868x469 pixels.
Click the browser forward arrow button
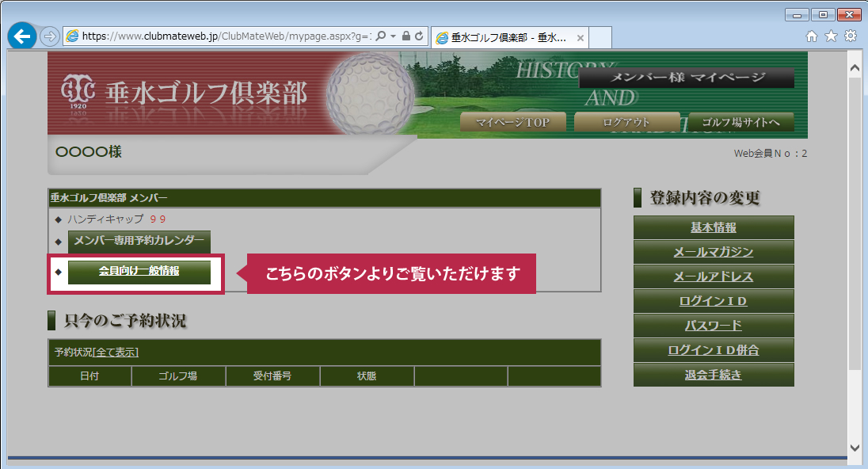[50, 36]
